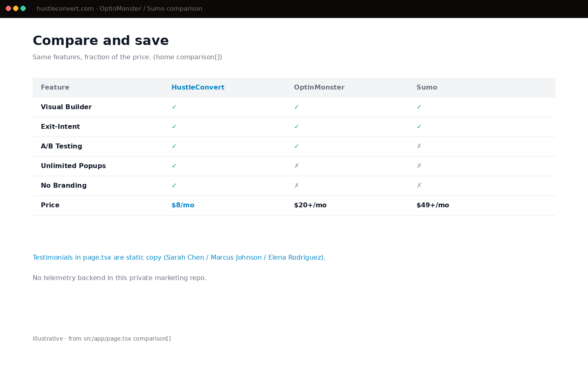Click the yellow minimize window dot
588x368 pixels.
tap(16, 9)
